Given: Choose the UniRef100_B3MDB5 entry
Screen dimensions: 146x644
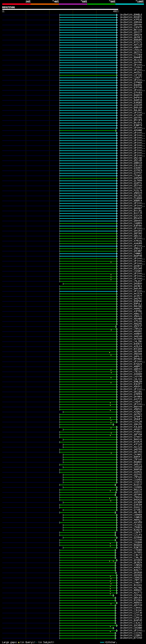Looking at the screenshot, I should point(131,103).
